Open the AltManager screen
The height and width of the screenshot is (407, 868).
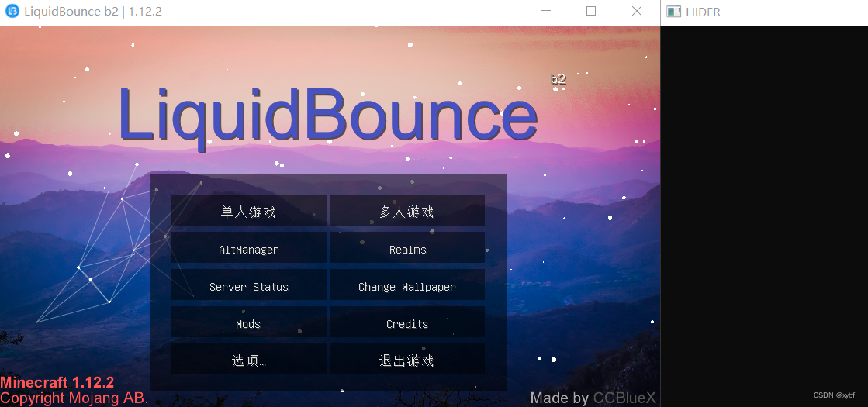pos(248,248)
